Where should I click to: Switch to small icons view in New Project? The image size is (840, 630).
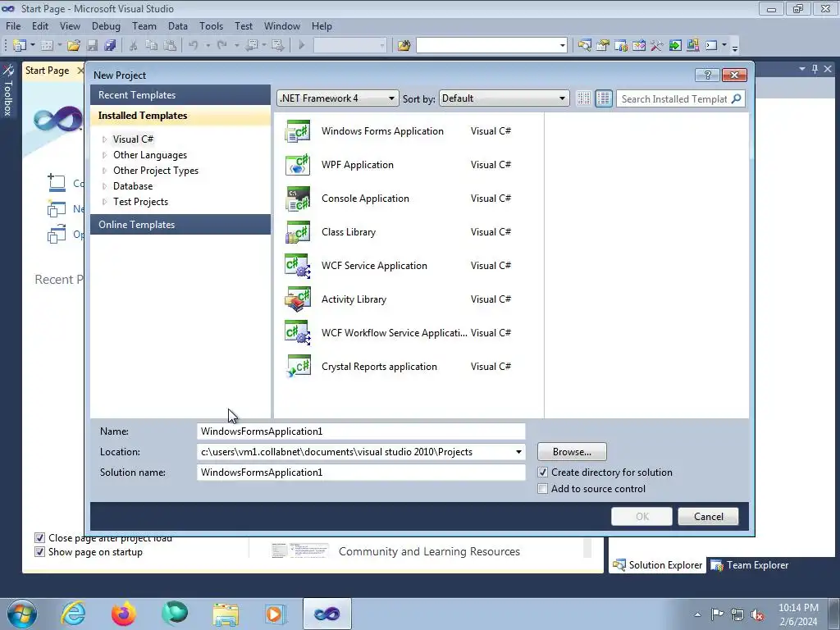pyautogui.click(x=583, y=98)
